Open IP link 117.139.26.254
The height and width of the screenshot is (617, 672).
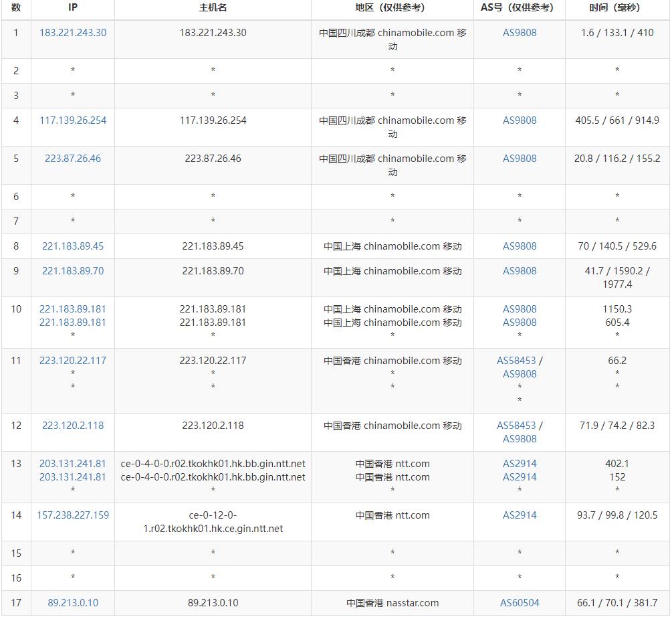(x=73, y=120)
